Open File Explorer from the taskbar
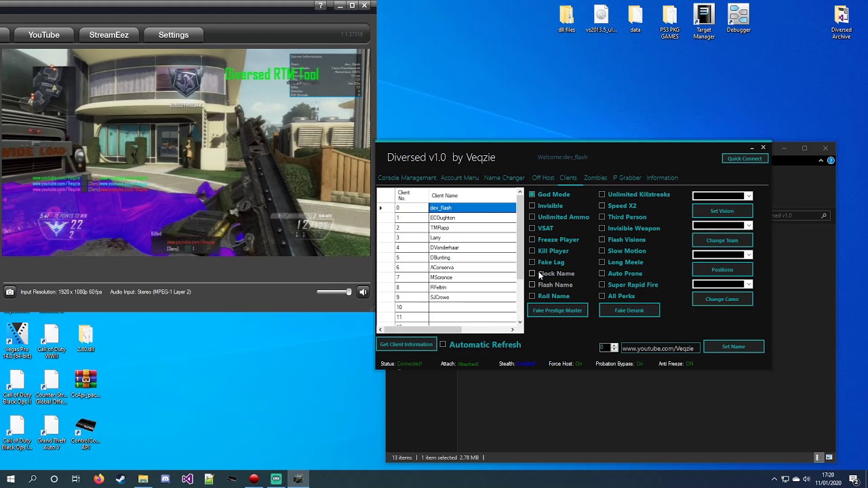The width and height of the screenshot is (868, 488). point(143,479)
